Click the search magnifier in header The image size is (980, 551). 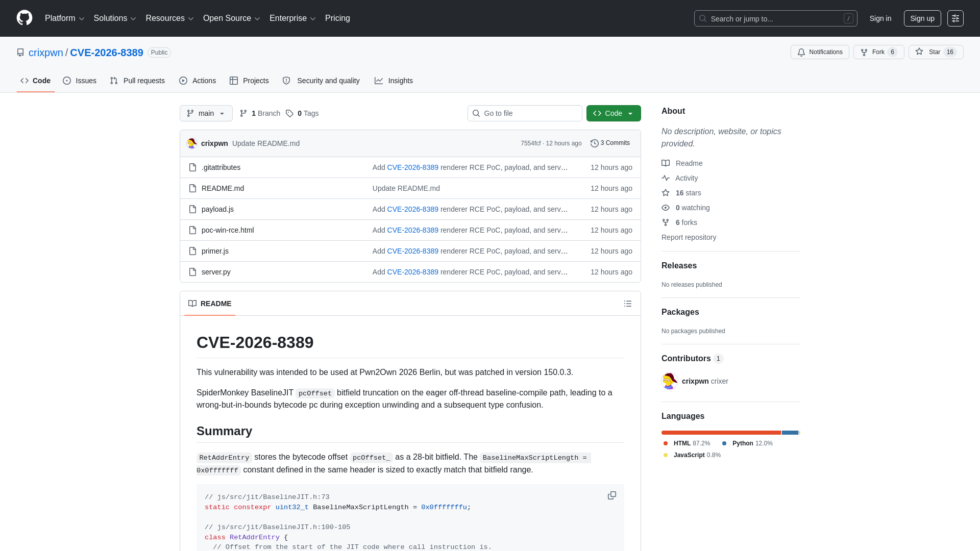coord(703,18)
